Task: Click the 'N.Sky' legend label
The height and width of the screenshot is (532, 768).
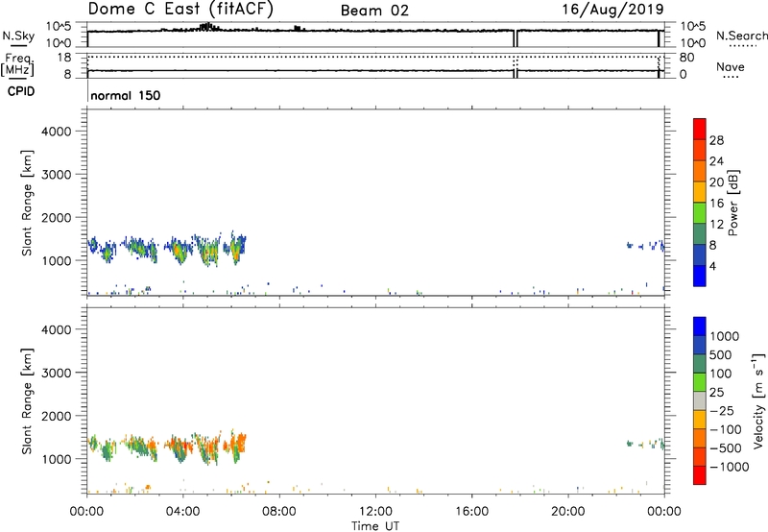Action: click(18, 36)
